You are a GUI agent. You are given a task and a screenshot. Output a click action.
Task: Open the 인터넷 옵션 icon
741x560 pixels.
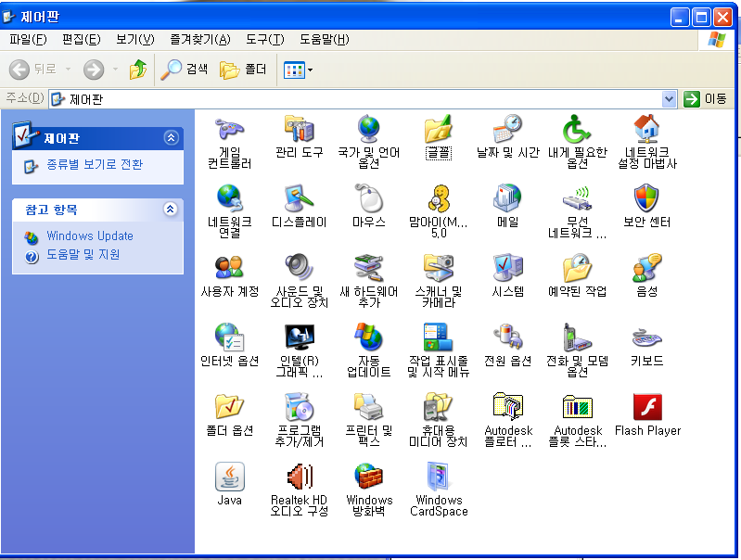(x=229, y=337)
